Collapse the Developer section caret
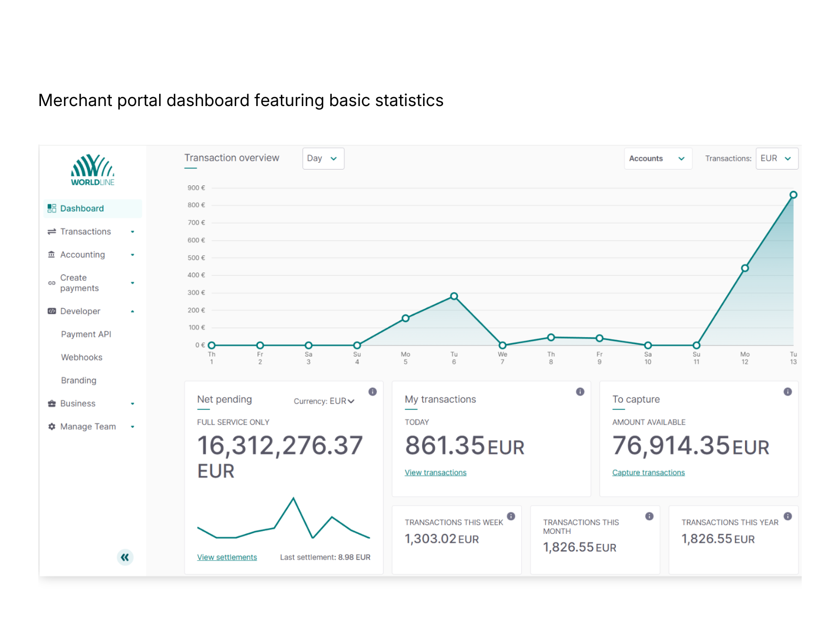This screenshot has width=840, height=630. 132,311
